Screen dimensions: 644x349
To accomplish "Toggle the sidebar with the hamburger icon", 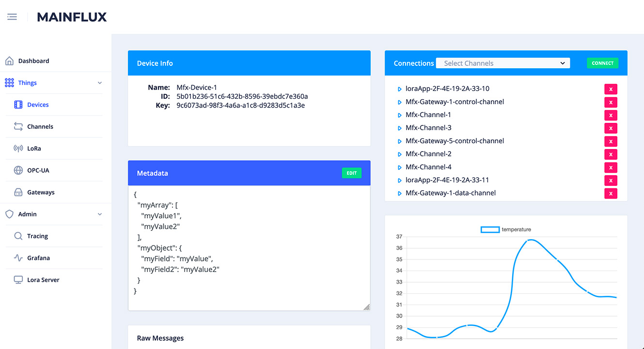I will 12,16.
